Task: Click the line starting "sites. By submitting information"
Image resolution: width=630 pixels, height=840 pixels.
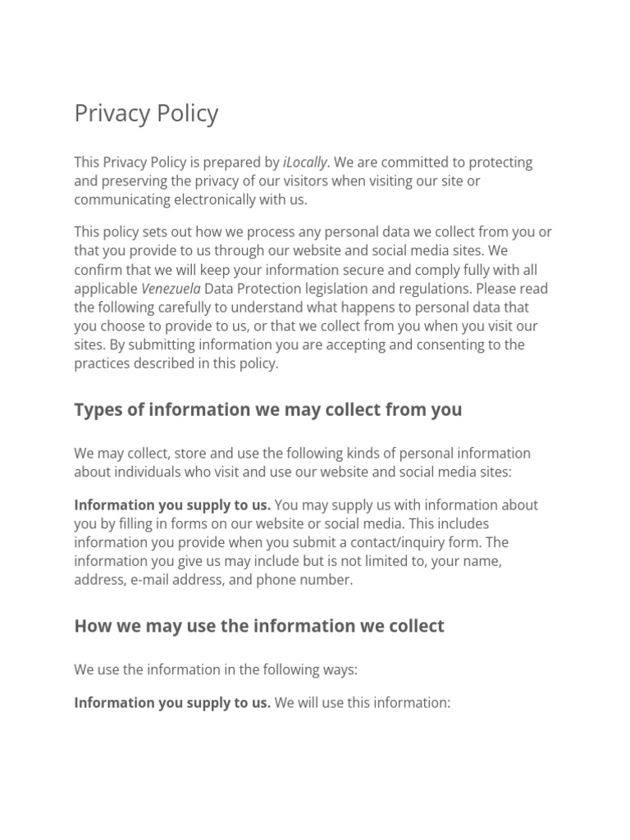Action: [x=299, y=345]
